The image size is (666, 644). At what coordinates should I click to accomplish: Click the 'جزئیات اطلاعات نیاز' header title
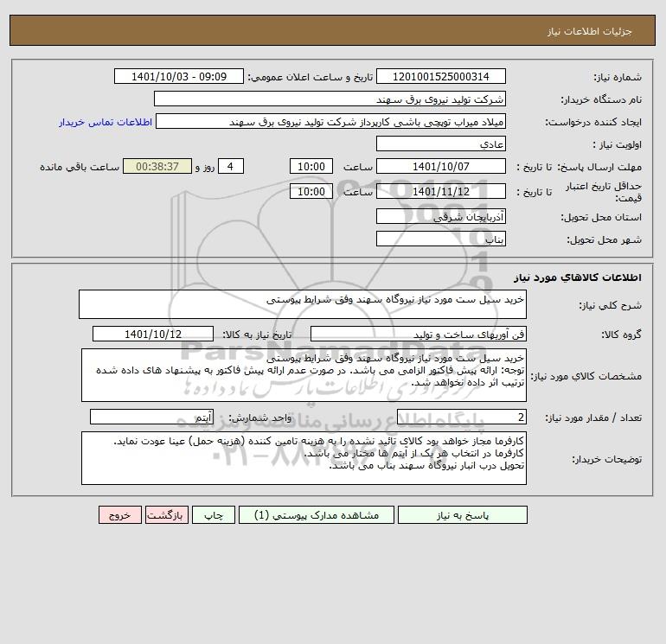[590, 31]
